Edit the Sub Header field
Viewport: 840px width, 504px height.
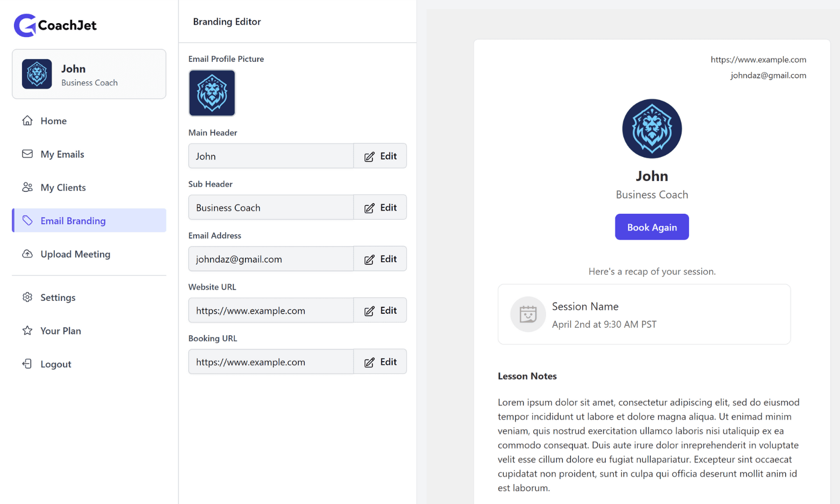click(380, 208)
